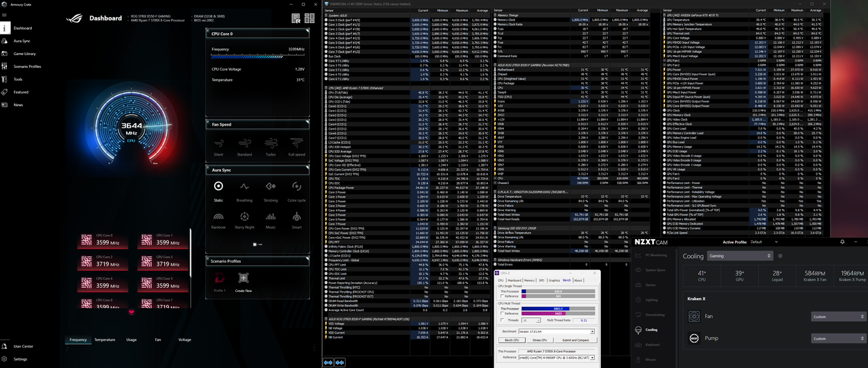
Task: Click the Aura Sync page indicator
Action: (x=256, y=244)
